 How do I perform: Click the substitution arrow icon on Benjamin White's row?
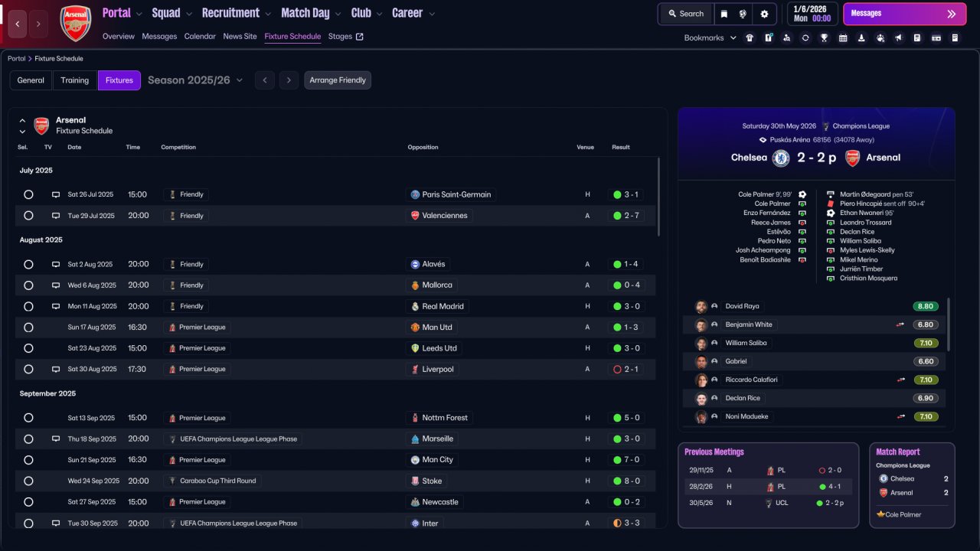pyautogui.click(x=900, y=324)
